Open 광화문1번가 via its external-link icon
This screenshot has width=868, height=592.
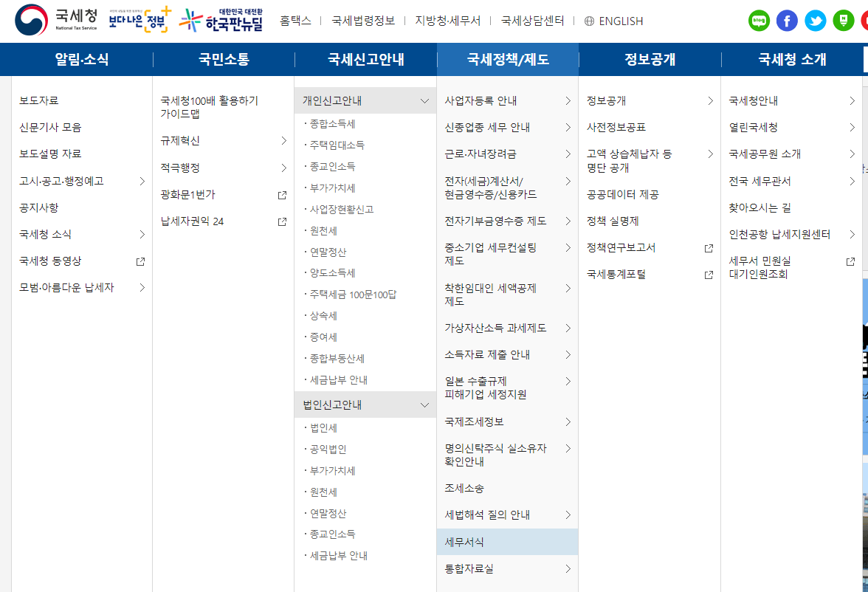tap(283, 194)
